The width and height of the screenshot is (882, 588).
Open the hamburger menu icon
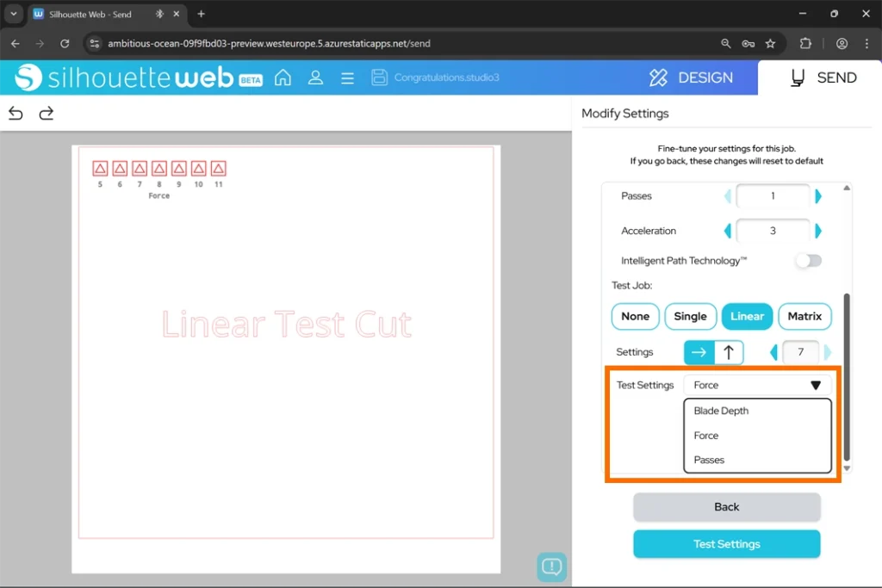[x=347, y=77]
